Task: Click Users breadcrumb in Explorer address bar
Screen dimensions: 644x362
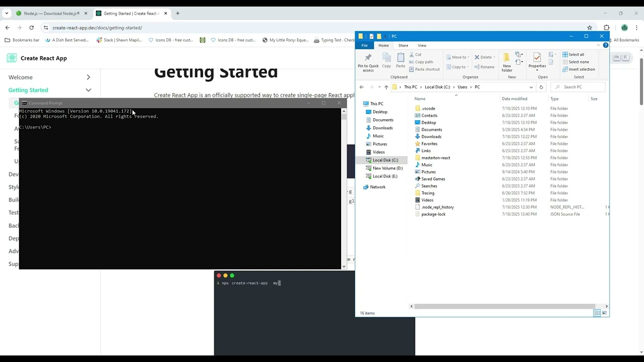Action: pyautogui.click(x=462, y=87)
